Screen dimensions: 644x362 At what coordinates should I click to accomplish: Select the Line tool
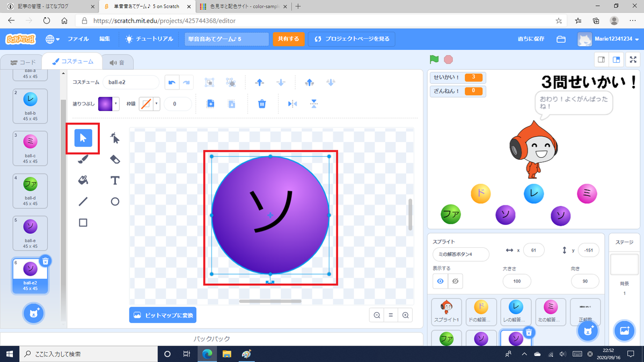[x=83, y=202]
